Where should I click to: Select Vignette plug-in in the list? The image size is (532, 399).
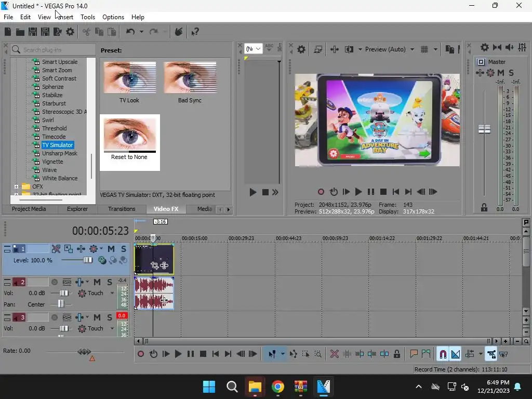[52, 162]
